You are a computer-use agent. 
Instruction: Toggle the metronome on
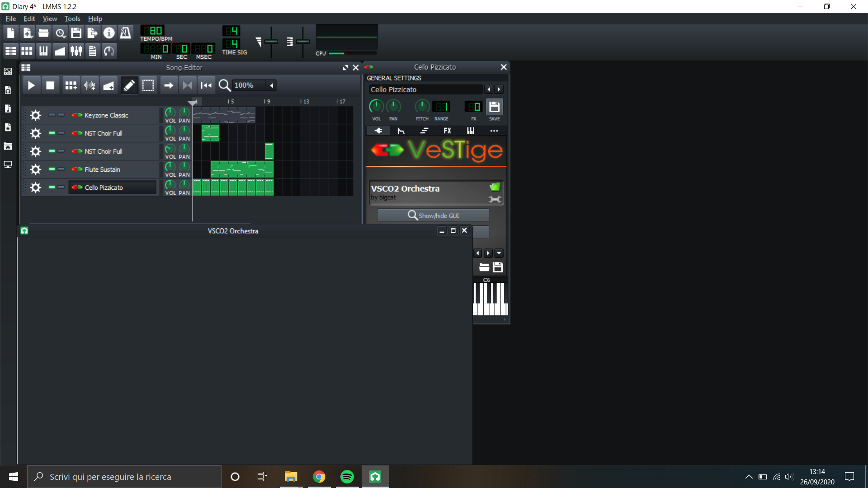[x=125, y=33]
